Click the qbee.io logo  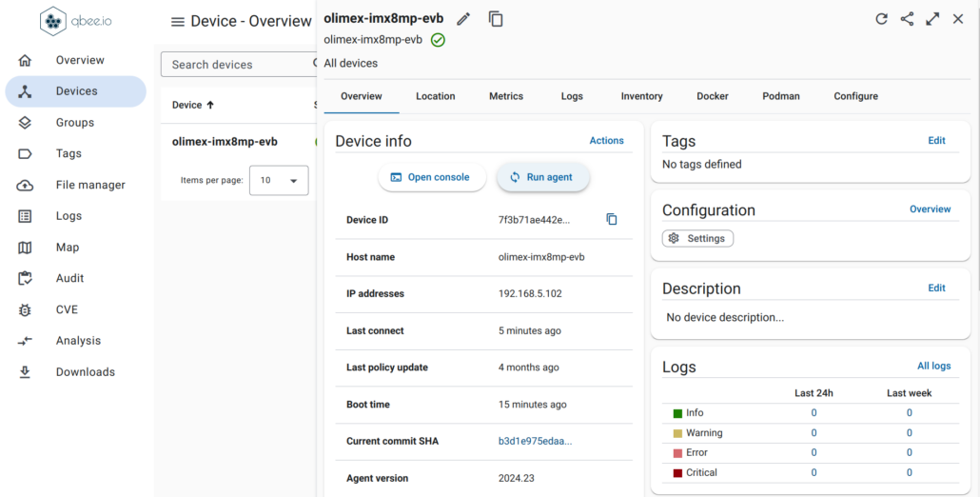tap(76, 21)
